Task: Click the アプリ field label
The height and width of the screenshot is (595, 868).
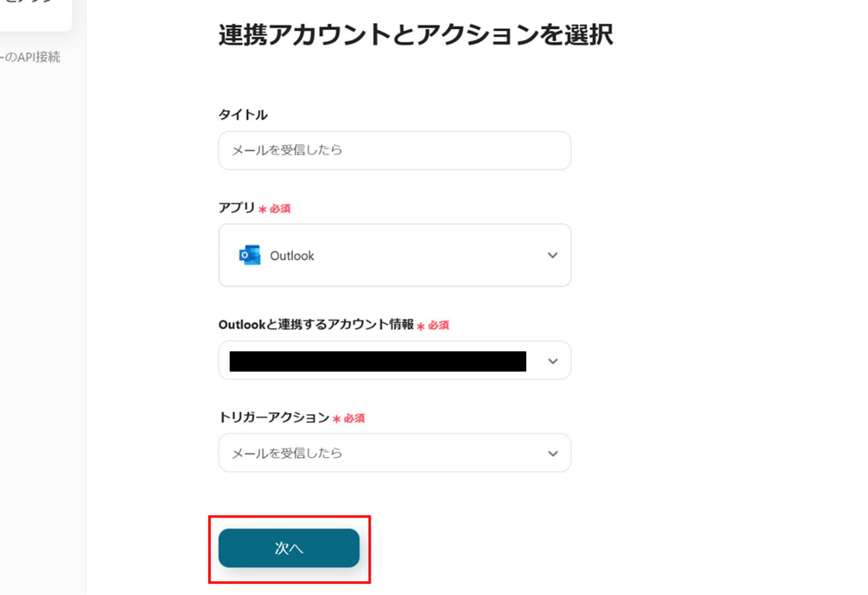Action: point(237,208)
